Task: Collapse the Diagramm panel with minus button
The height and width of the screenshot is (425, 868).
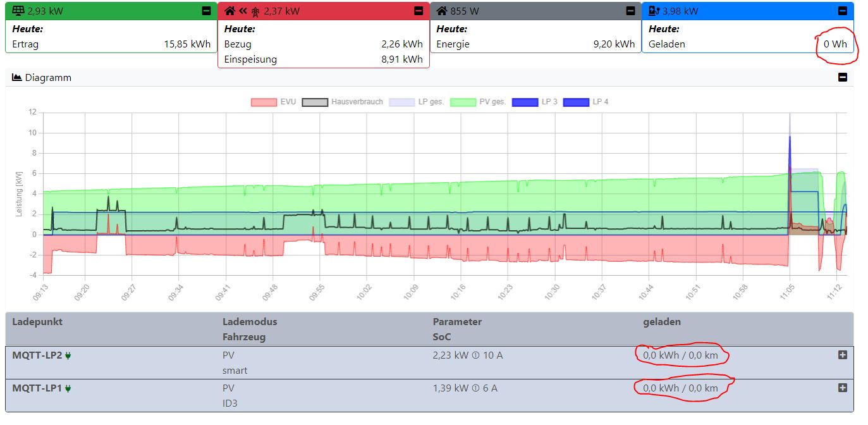Action: (842, 77)
